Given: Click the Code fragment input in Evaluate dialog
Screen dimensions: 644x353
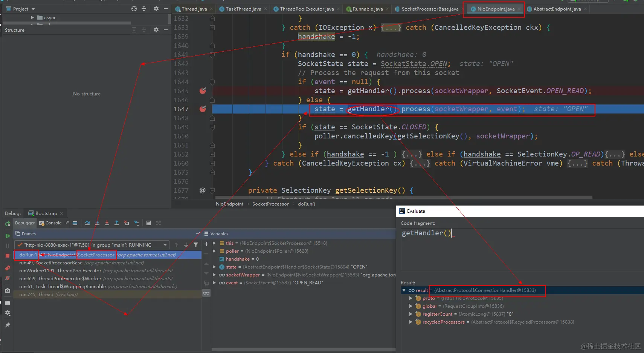Looking at the screenshot, I should (x=522, y=249).
